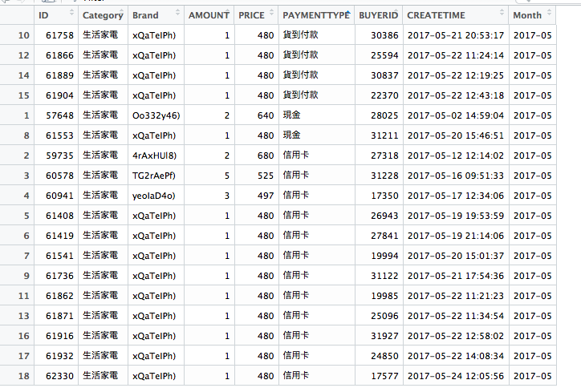
Task: Select Brand cell 4rAxHUl8)
Action: click(x=155, y=156)
